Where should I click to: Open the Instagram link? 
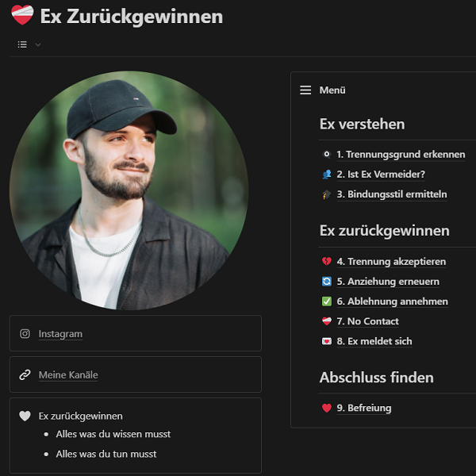[60, 334]
